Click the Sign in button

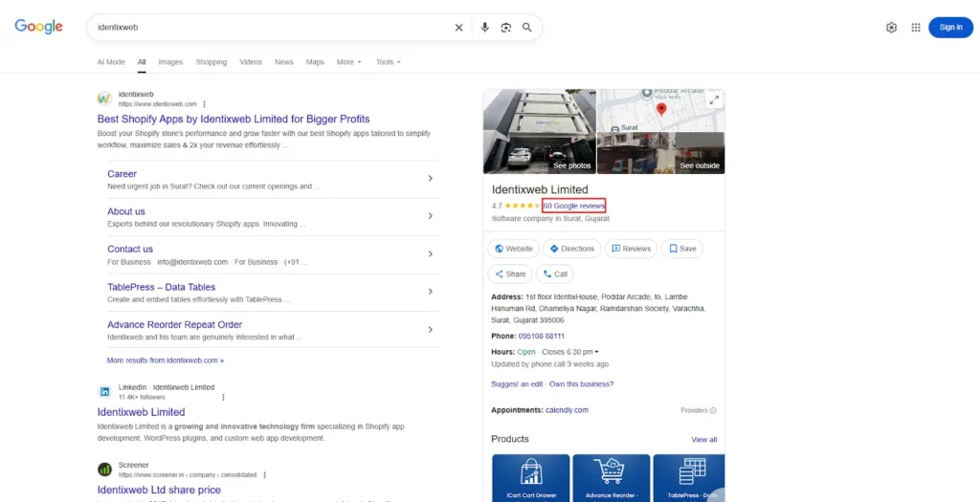950,28
